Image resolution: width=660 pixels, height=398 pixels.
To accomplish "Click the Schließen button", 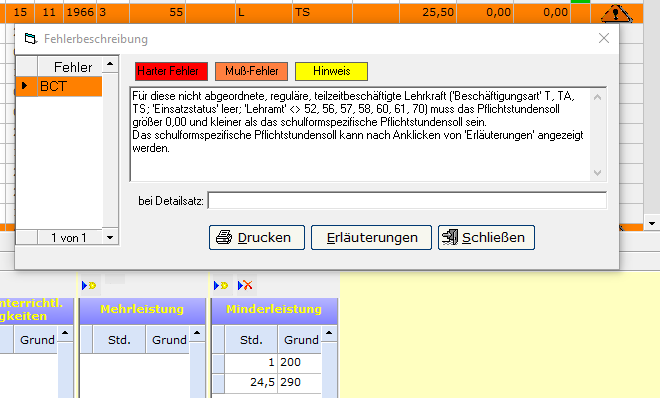I will click(x=486, y=237).
